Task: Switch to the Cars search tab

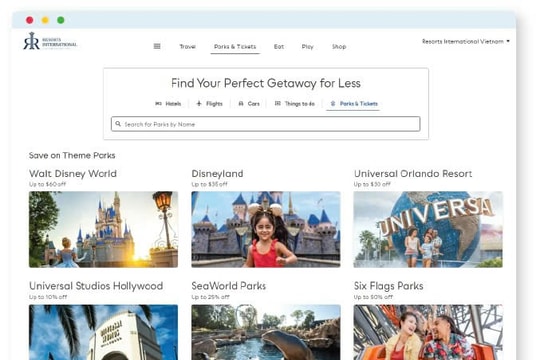Action: [249, 103]
